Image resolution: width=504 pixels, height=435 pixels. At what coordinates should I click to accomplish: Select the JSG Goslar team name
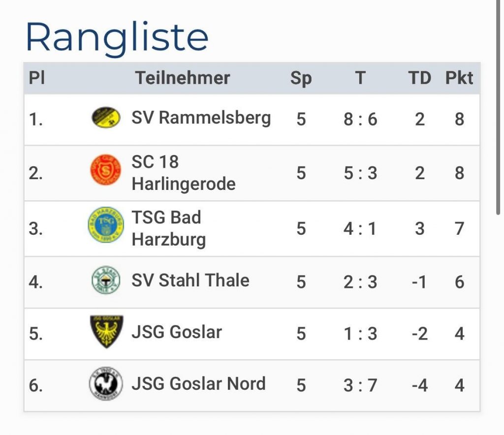click(x=177, y=332)
